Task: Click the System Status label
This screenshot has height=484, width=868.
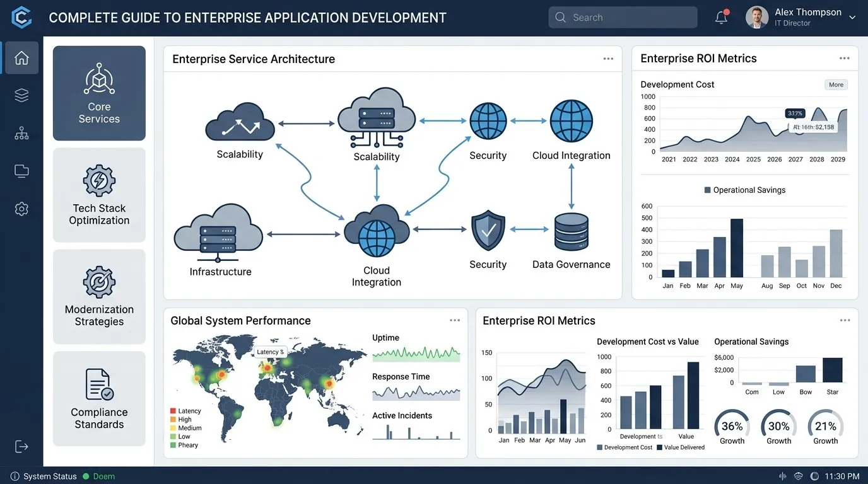Action: click(x=50, y=476)
